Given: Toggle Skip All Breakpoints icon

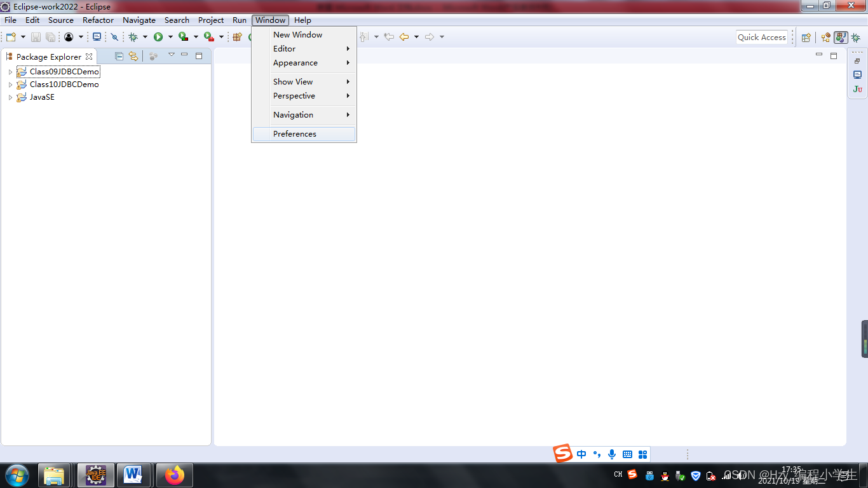Looking at the screenshot, I should coord(114,37).
